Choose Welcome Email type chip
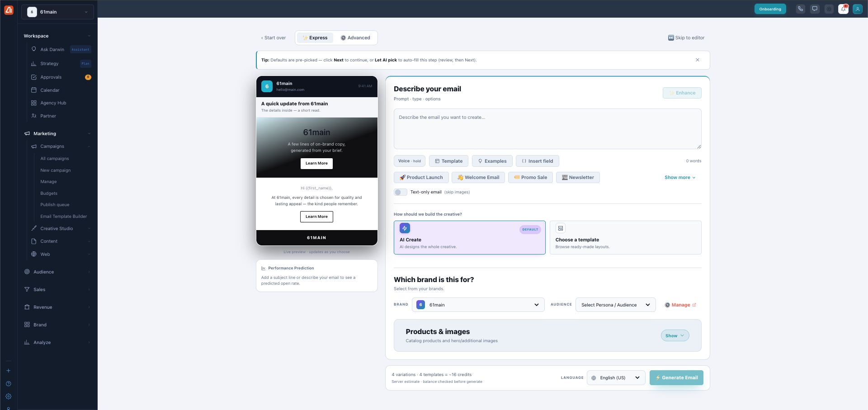Image resolution: width=868 pixels, height=410 pixels. coord(478,178)
